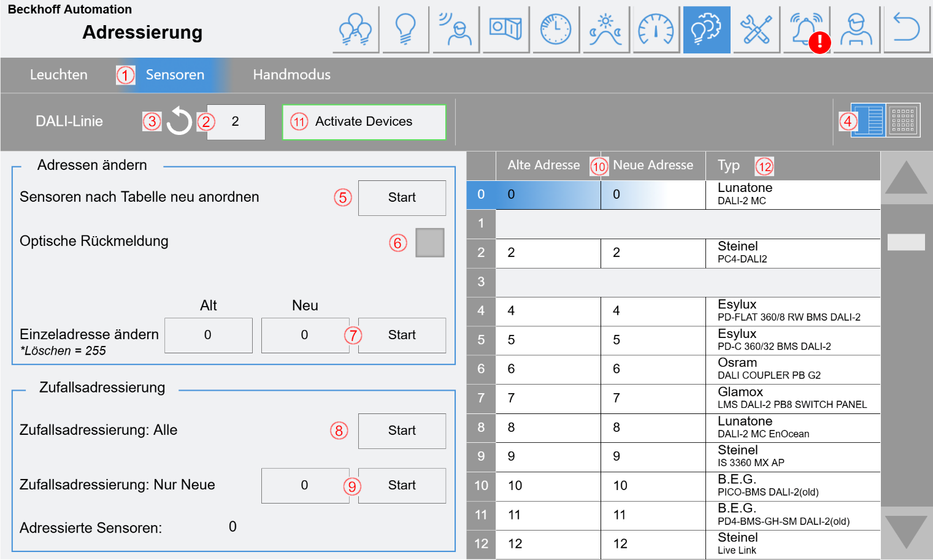Open the daylight sun and moon icon
This screenshot has height=560, width=933.
606,29
